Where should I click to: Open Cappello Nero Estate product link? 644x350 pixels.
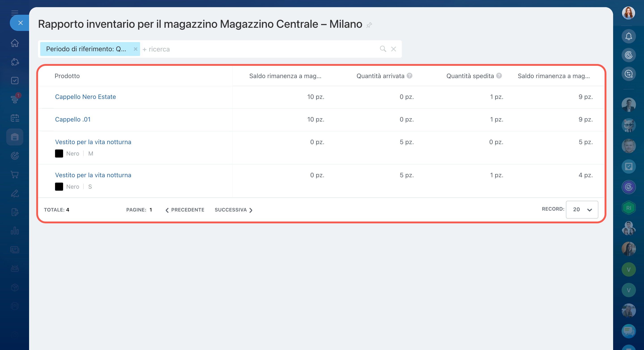point(85,97)
